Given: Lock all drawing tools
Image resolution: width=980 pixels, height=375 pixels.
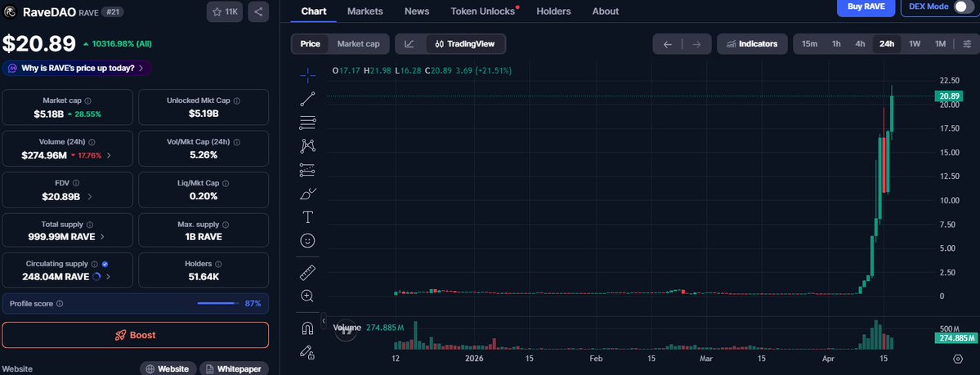Looking at the screenshot, I should tap(307, 352).
